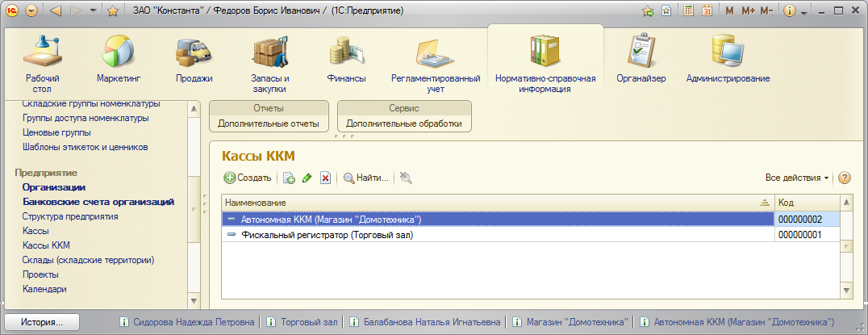Edit current item with green pencil
Screen dimensions: 868x335
(307, 178)
